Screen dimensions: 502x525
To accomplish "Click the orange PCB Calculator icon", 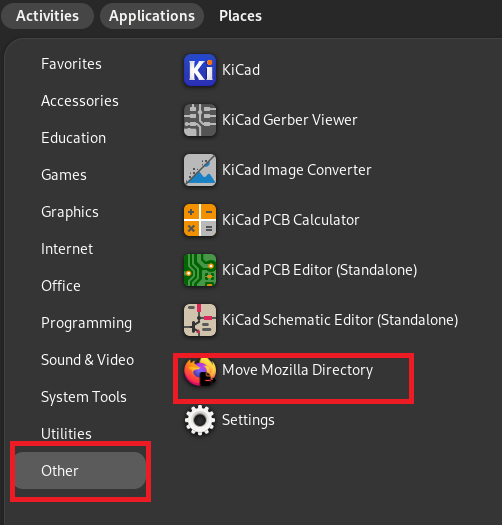I will coord(200,220).
